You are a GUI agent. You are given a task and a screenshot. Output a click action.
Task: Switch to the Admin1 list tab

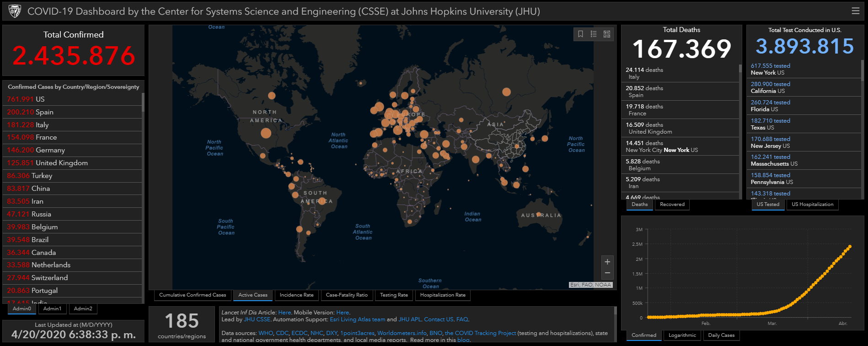coord(52,309)
